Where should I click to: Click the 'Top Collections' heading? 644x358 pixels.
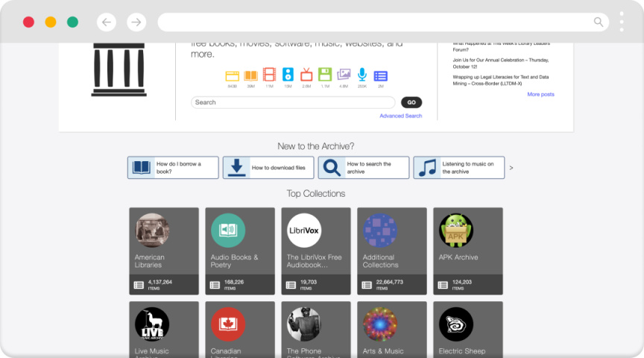pos(316,194)
